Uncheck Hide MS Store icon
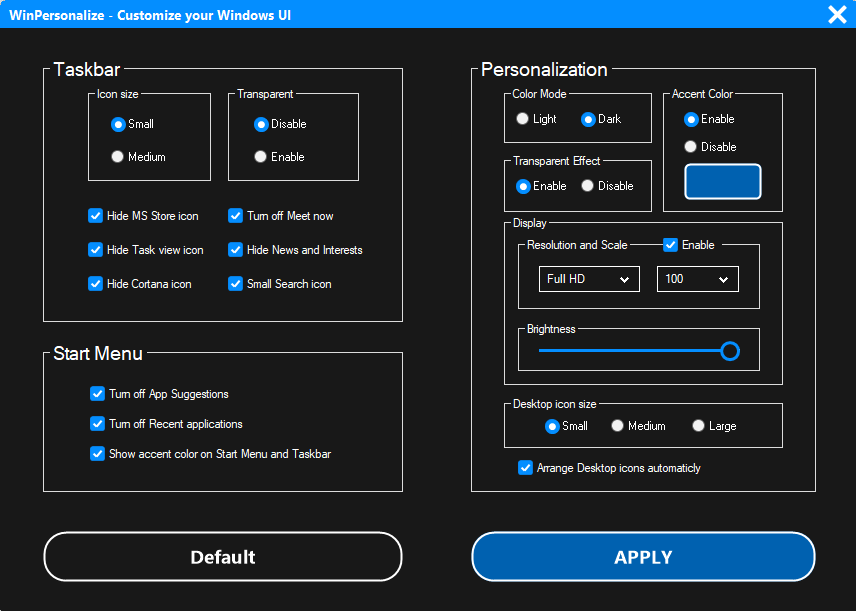The height and width of the screenshot is (611, 856). (95, 215)
